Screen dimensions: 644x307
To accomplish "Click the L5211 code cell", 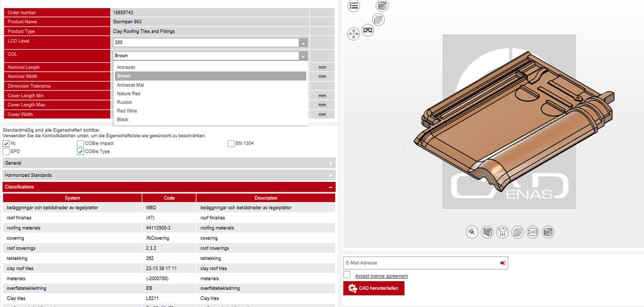I will click(152, 298).
